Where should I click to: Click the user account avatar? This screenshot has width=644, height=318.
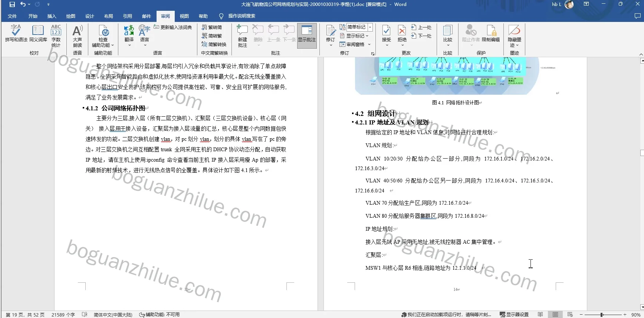[569, 4]
